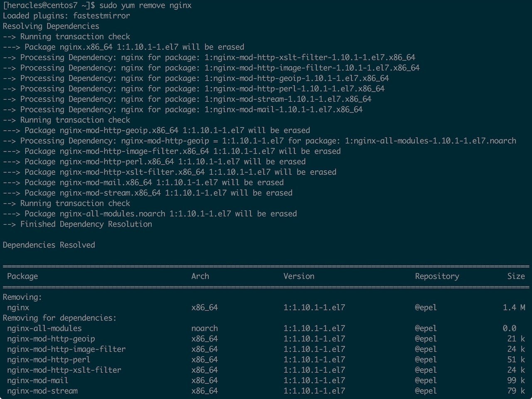Screen dimensions: 532x399
Task: Click the '21 k' size value
Action: pyautogui.click(x=516, y=339)
